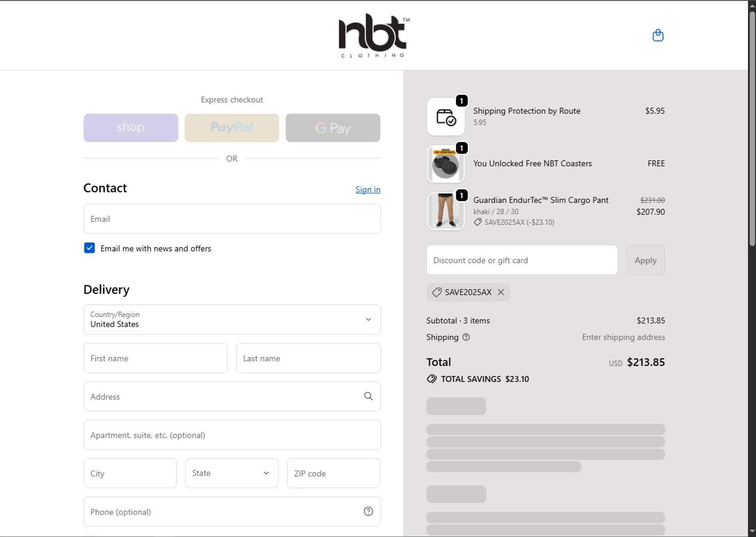
Task: Click the Express checkout heading text
Action: pyautogui.click(x=232, y=100)
